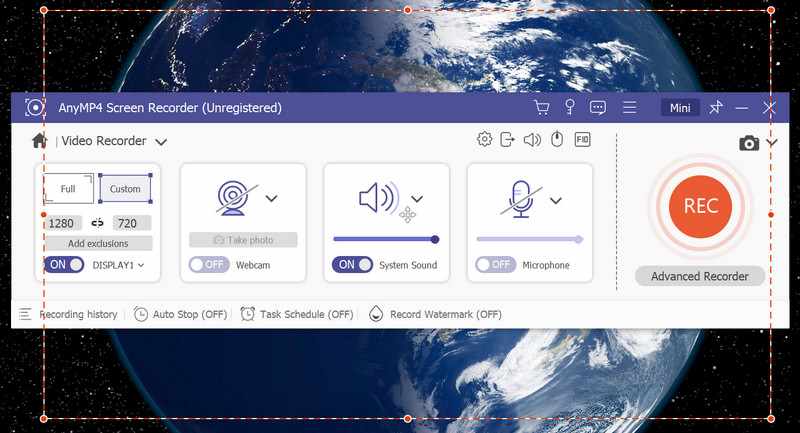Click the FIO hotkeys icon

[582, 139]
